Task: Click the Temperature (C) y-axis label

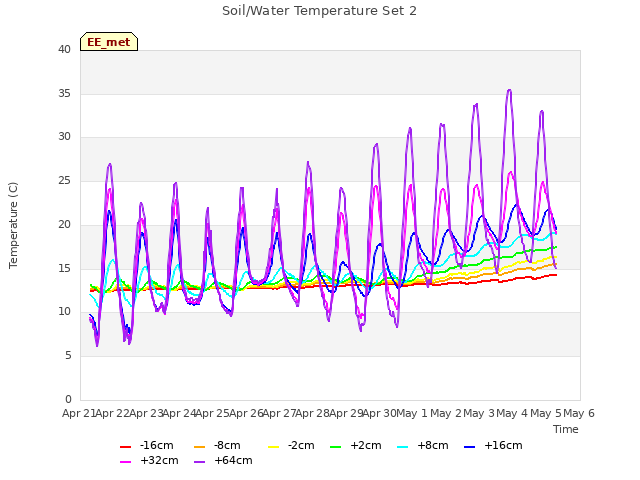Action: point(13,225)
